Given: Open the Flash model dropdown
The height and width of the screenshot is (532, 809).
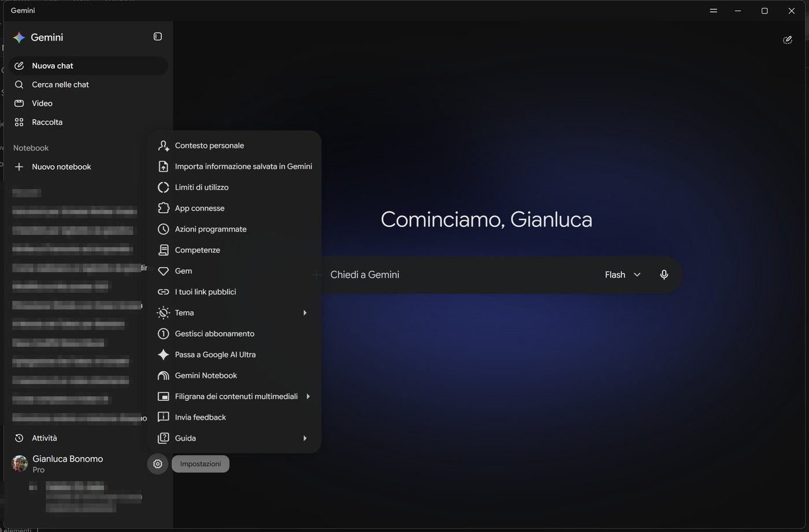Looking at the screenshot, I should 623,275.
